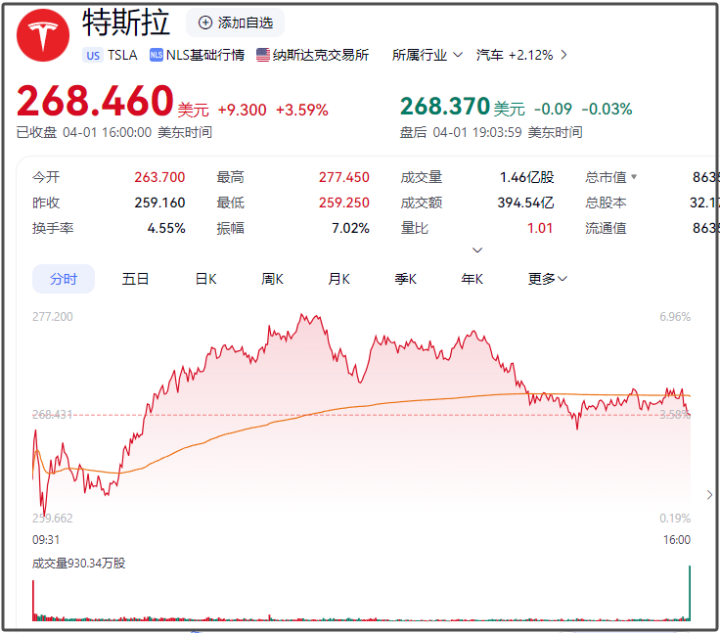Select the 分时 chart tab
720x633 pixels.
(63, 279)
